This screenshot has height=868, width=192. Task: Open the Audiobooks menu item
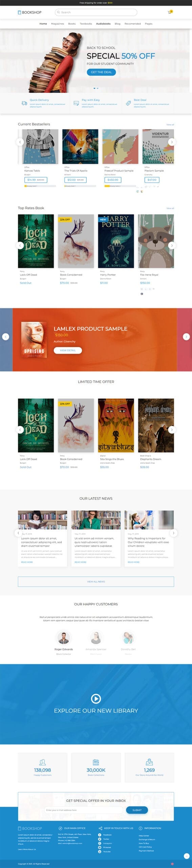(x=103, y=24)
